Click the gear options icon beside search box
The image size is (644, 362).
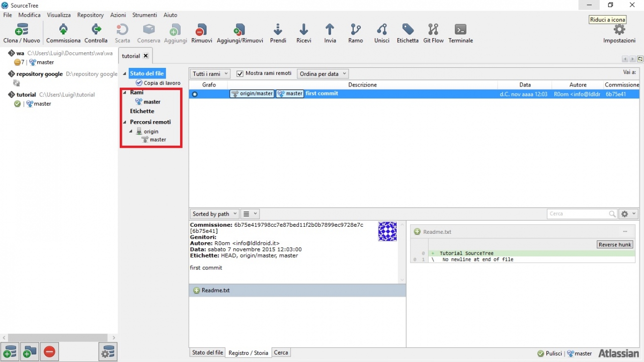tap(628, 214)
